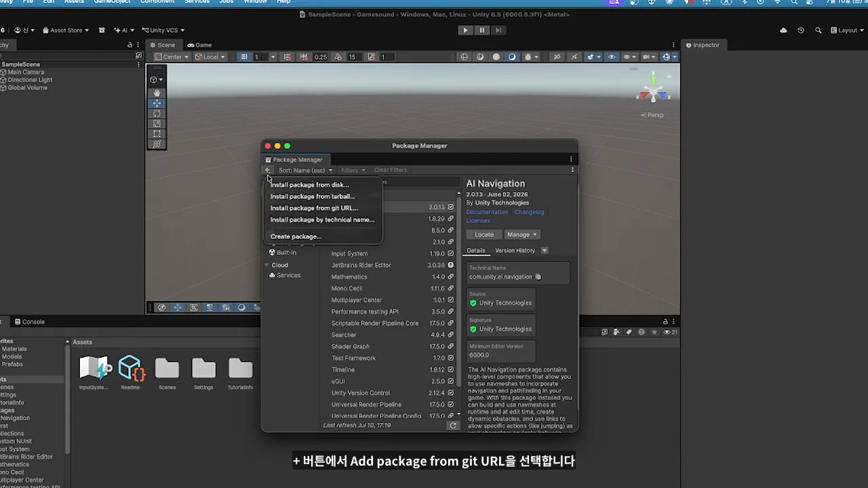Select Directional Light in Hierarchy
This screenshot has height=488, width=868.
click(x=30, y=80)
